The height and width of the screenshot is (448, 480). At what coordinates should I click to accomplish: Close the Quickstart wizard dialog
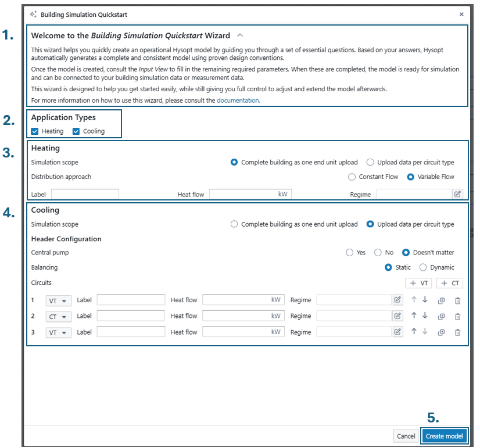461,14
